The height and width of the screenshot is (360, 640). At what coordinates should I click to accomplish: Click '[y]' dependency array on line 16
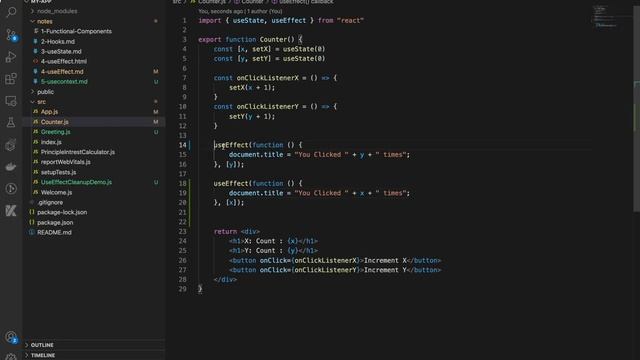(231, 164)
